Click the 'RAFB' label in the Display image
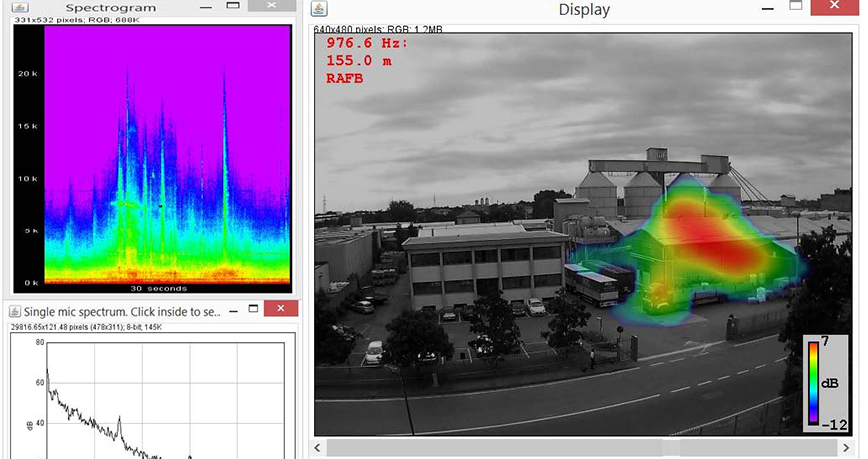868x459 pixels. [x=345, y=79]
